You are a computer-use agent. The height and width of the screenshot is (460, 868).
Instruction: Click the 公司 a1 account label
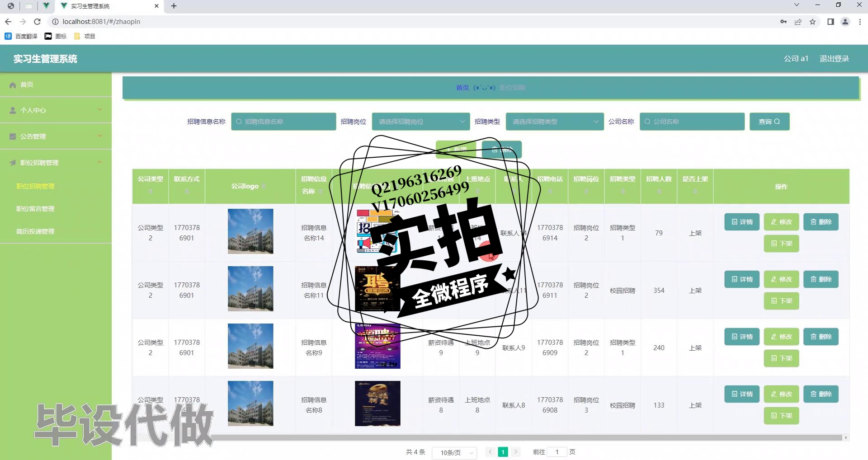point(796,59)
